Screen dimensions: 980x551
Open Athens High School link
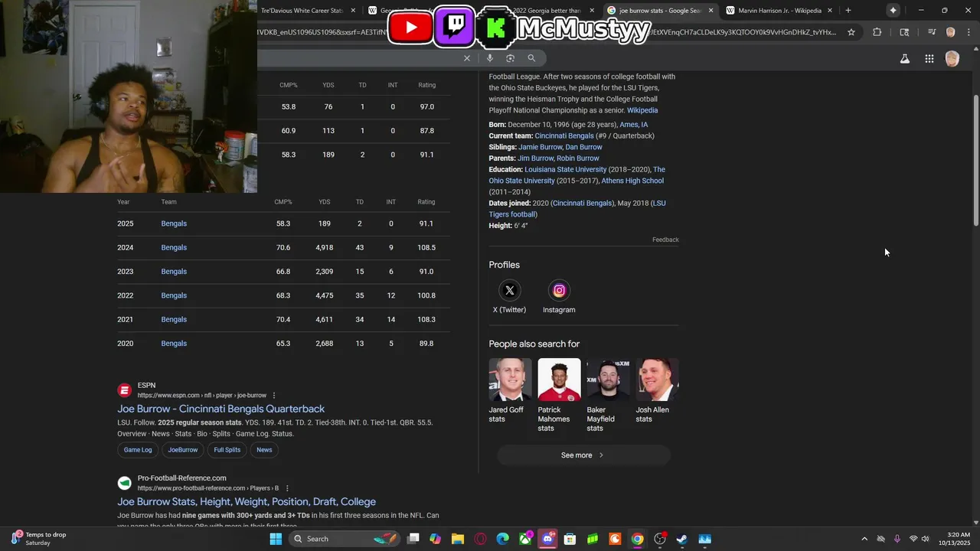coord(632,181)
